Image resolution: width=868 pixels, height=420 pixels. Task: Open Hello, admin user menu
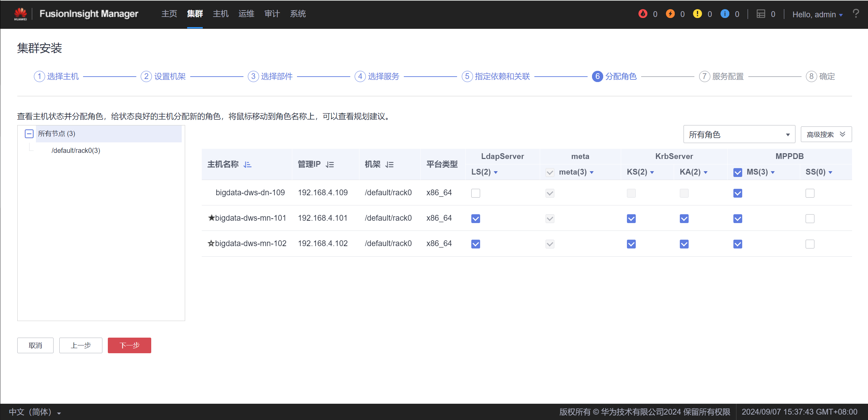coord(817,14)
